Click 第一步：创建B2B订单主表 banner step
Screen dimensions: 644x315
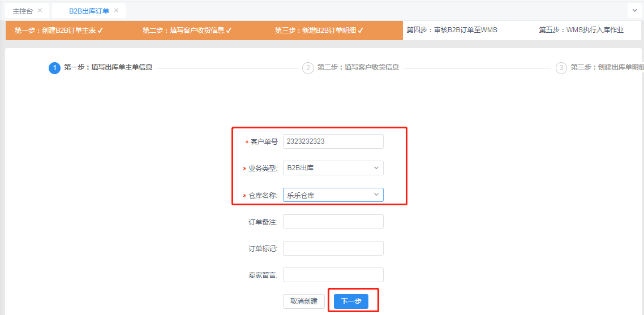(59, 31)
